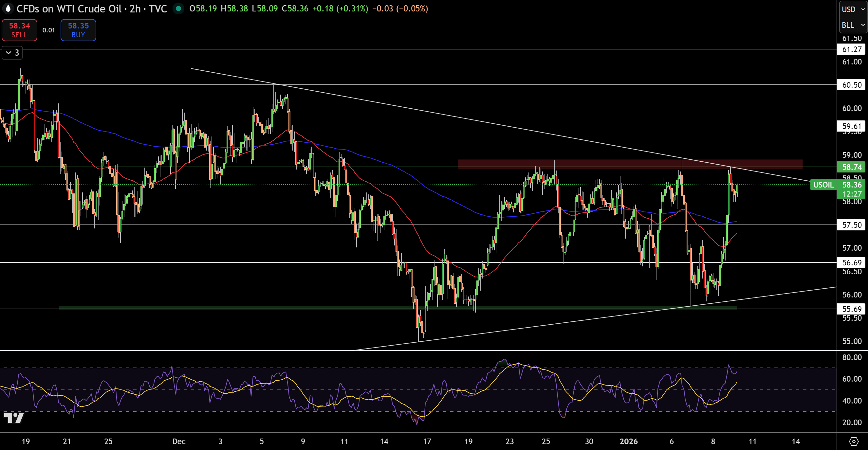Click the candle close value C58.36
The image size is (868, 450).
pos(295,9)
